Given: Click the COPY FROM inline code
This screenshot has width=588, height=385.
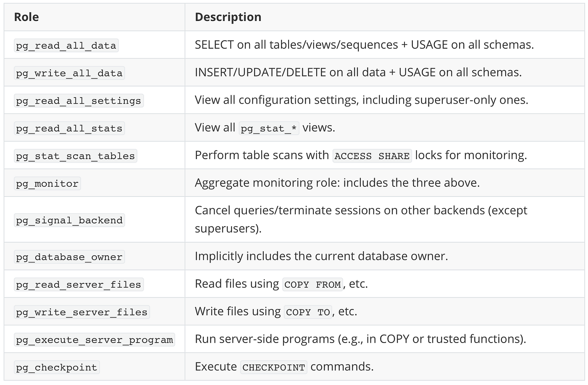Looking at the screenshot, I should click(x=312, y=285).
